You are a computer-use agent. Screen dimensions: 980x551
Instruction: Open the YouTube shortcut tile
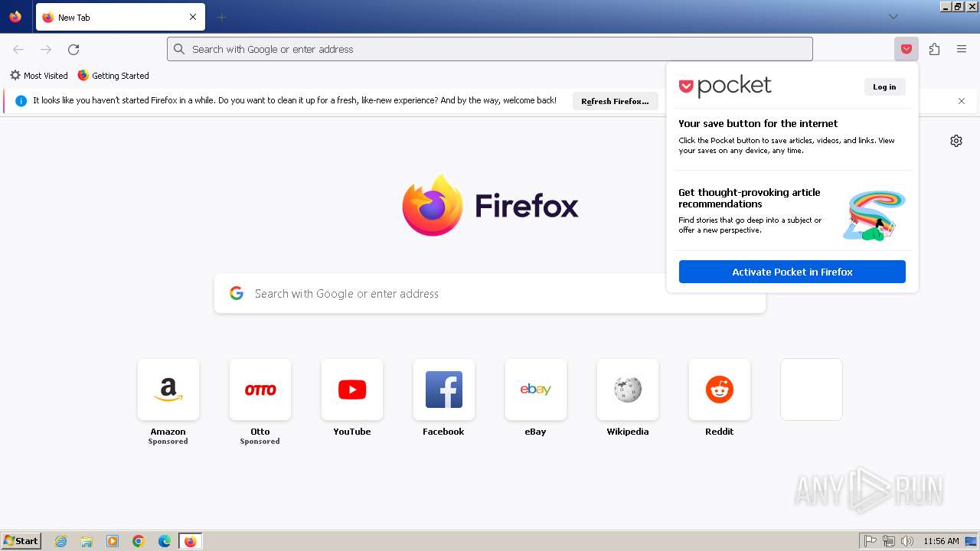point(352,390)
